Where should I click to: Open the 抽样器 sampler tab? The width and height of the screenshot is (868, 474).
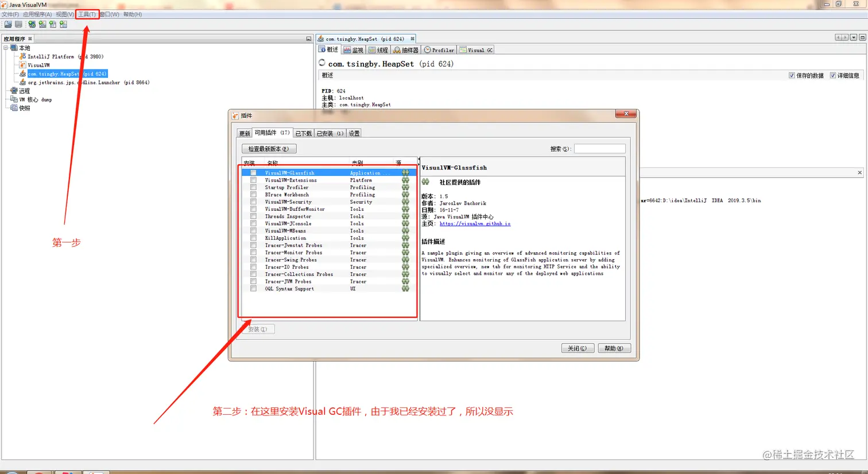[x=406, y=50]
